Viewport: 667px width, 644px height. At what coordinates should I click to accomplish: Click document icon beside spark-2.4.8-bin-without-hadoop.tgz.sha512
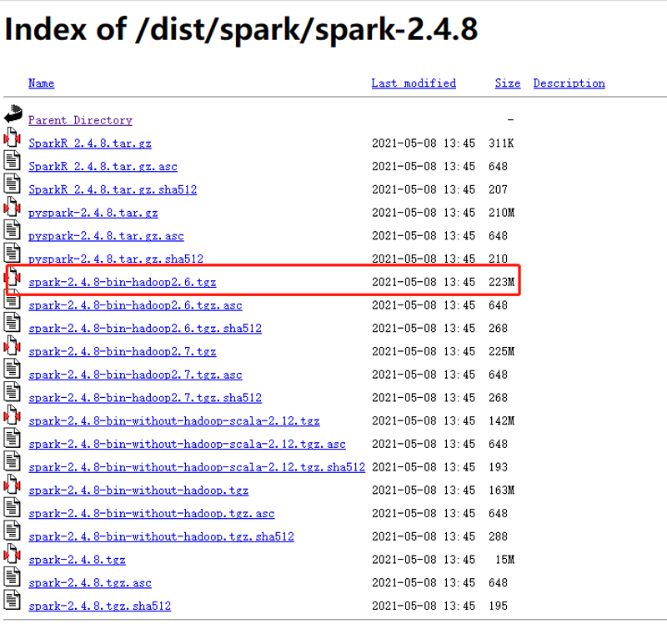[13, 531]
